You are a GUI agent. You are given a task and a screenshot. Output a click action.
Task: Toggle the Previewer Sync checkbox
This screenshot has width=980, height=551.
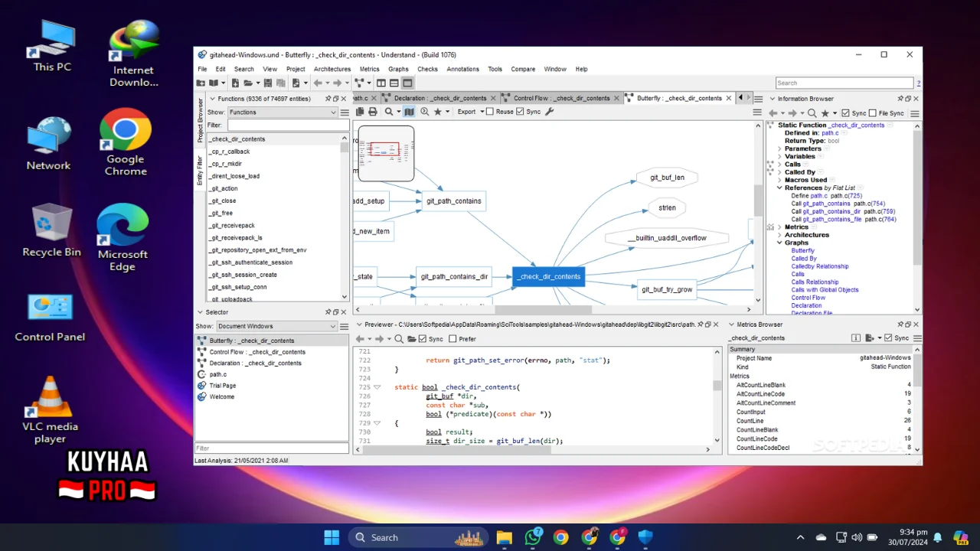[x=423, y=338]
